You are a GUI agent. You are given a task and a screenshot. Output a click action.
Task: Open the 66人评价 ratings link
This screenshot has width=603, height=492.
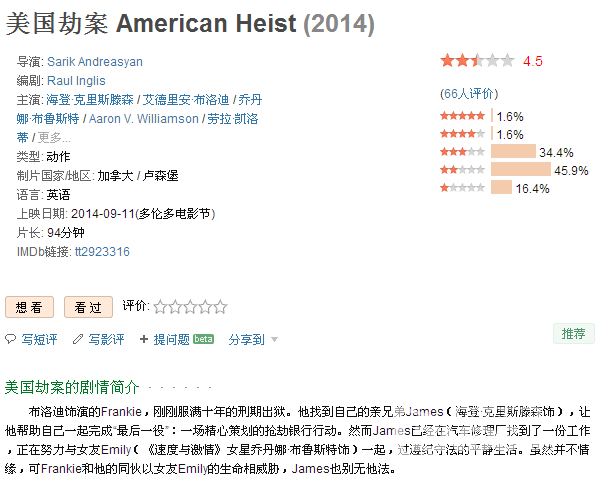pyautogui.click(x=469, y=93)
